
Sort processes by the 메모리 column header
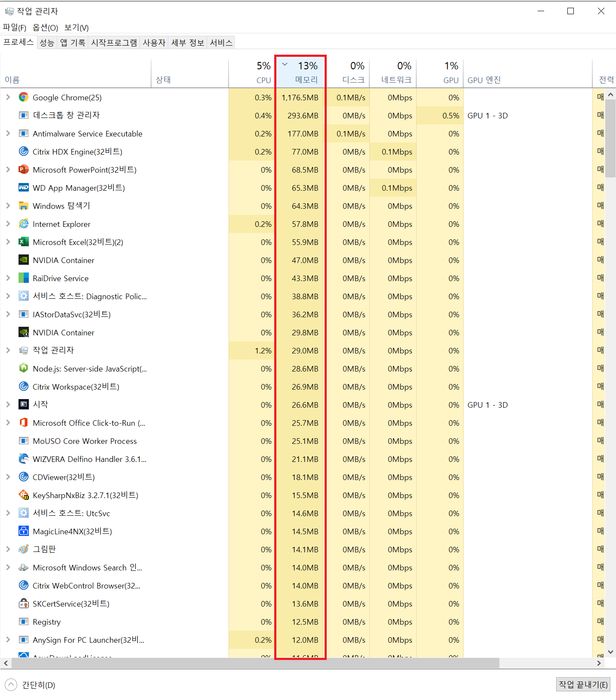300,72
